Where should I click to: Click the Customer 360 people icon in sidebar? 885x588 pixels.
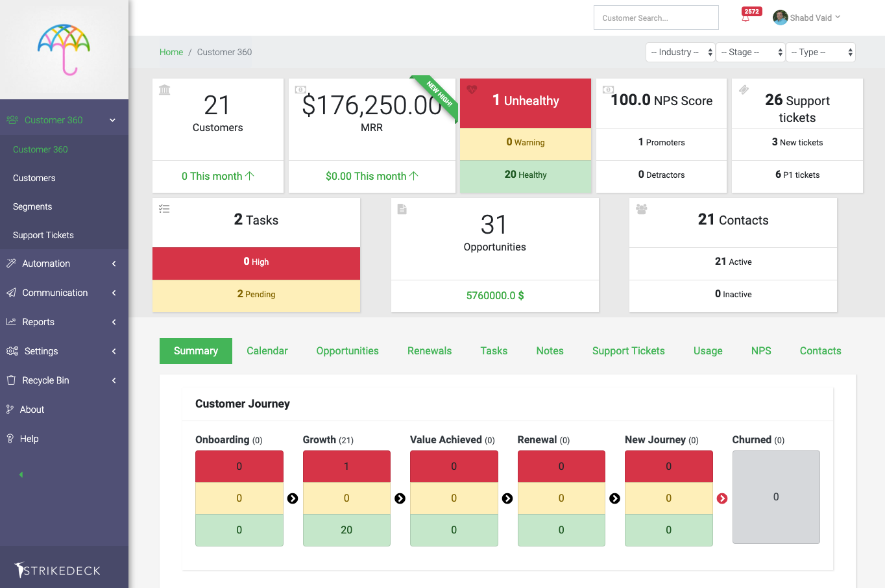pyautogui.click(x=12, y=120)
